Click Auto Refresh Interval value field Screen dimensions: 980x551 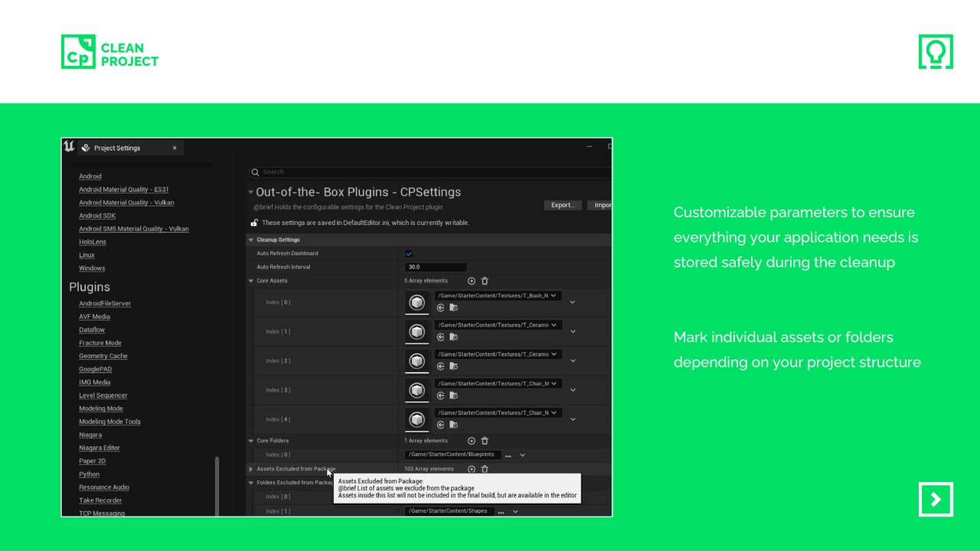[436, 267]
